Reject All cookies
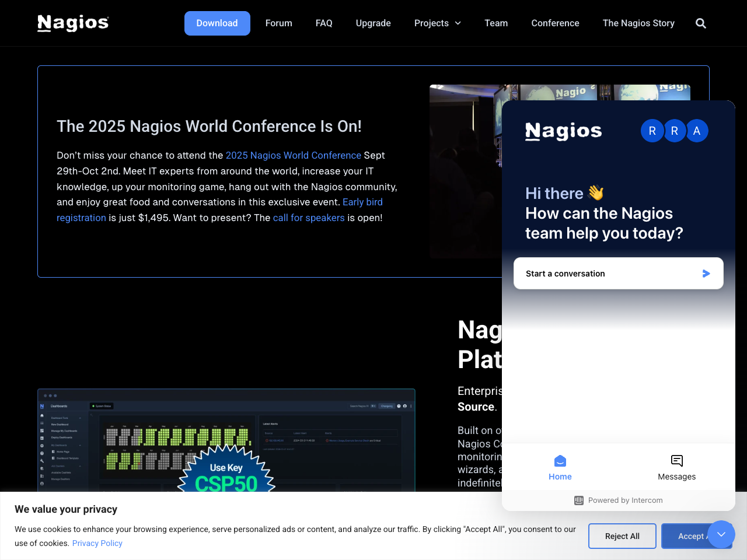Screen dimensions: 747x560 pyautogui.click(x=622, y=536)
